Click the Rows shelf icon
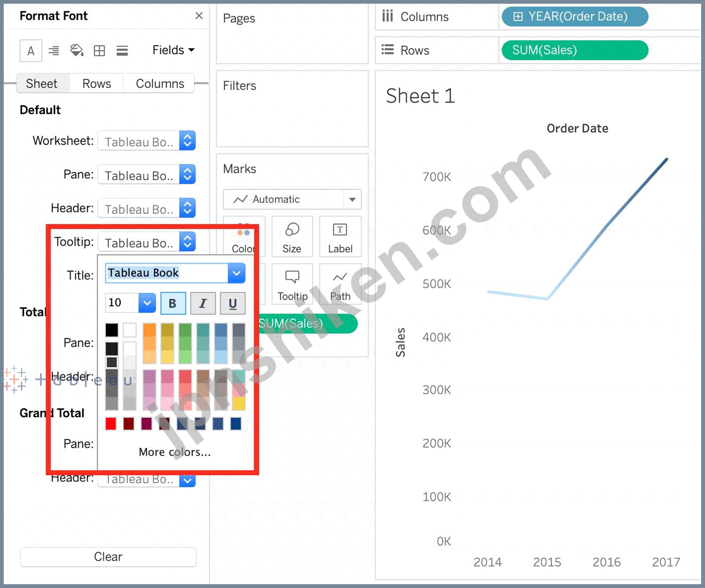This screenshot has width=705, height=588. point(388,50)
